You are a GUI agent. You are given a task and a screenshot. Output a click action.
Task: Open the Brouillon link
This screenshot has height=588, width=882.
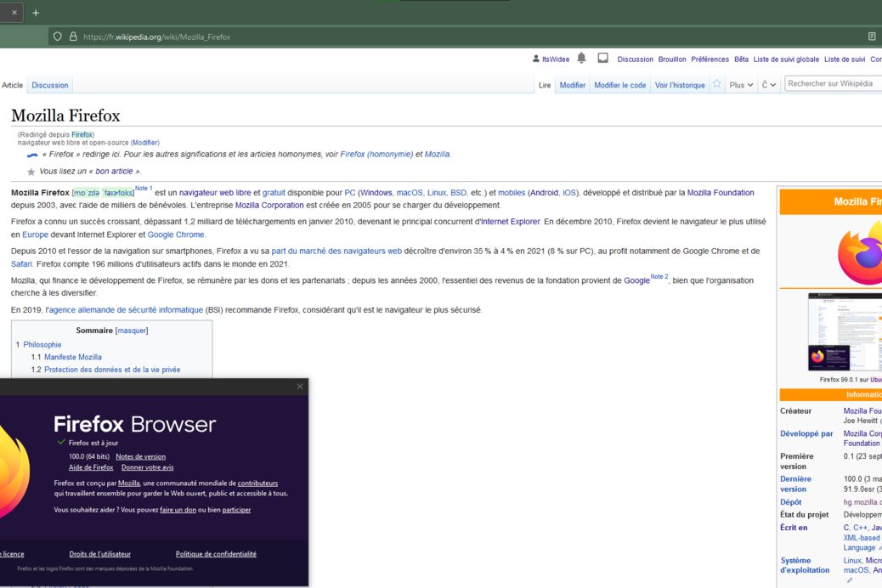(672, 59)
